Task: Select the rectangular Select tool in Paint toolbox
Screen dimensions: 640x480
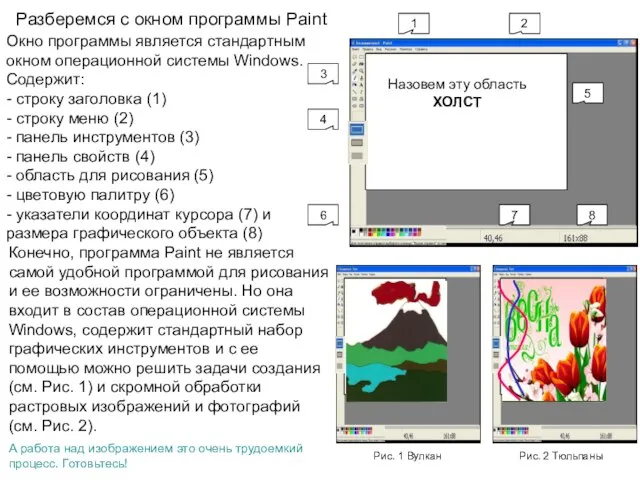Action: pyautogui.click(x=361, y=57)
